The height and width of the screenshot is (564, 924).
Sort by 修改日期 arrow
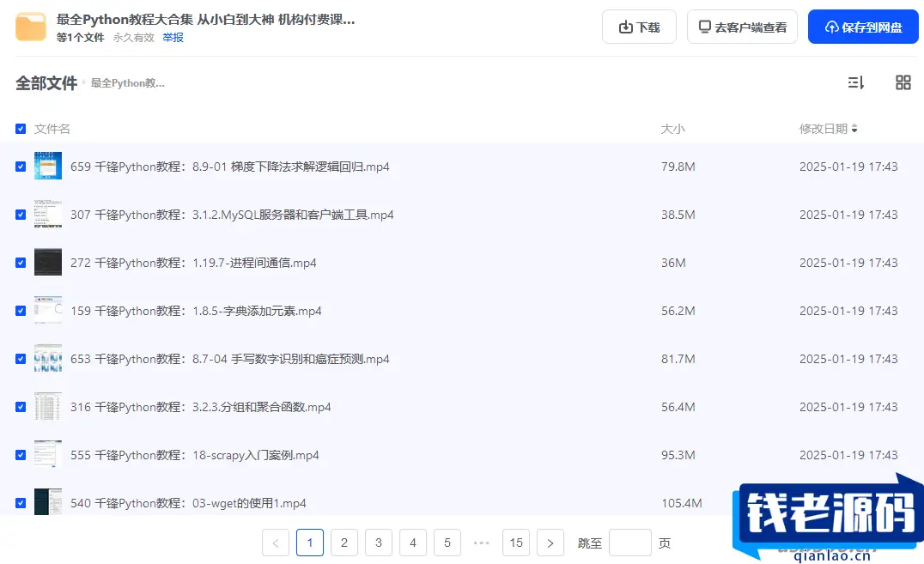[854, 129]
